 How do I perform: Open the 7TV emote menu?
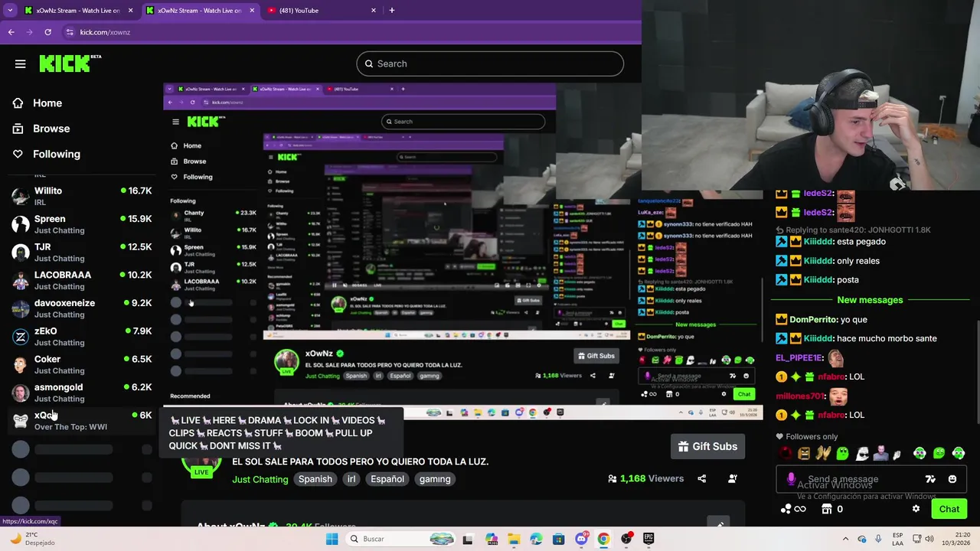pos(930,479)
